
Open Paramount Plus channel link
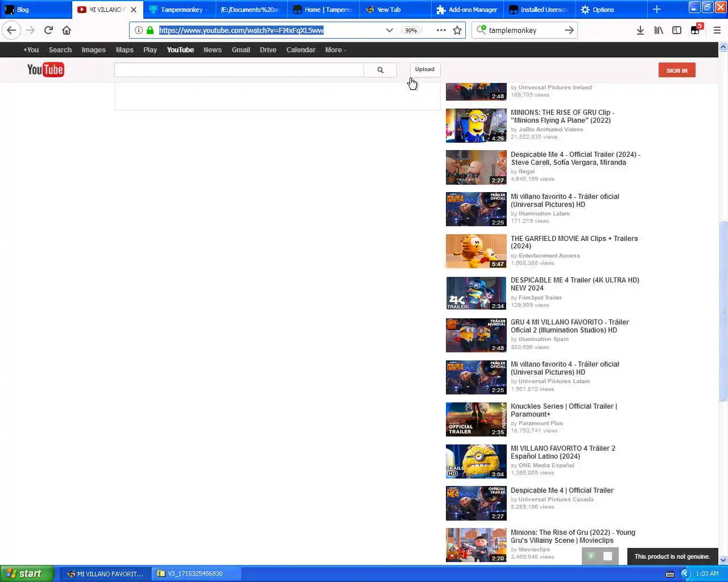pyautogui.click(x=540, y=423)
